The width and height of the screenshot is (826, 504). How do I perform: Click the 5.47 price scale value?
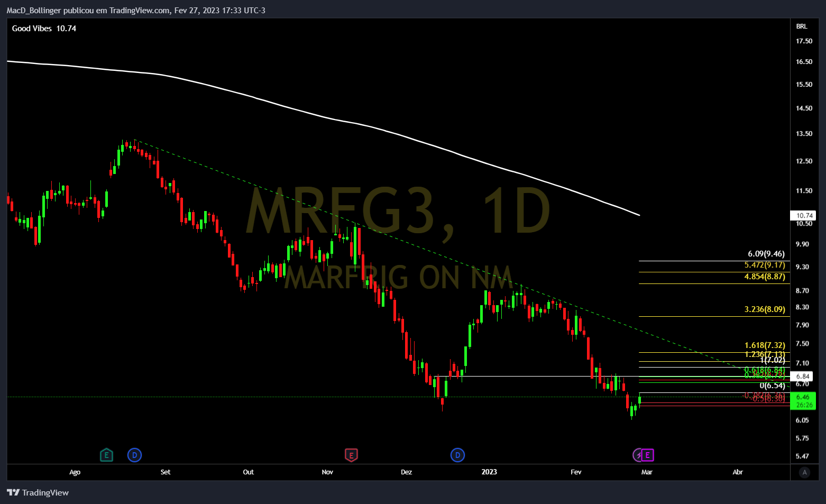(x=802, y=456)
